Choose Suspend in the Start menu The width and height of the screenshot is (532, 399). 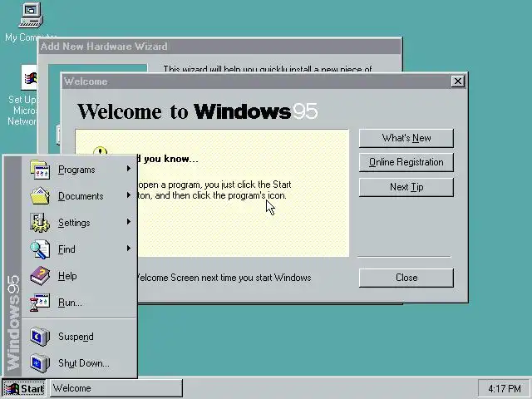pyautogui.click(x=79, y=337)
